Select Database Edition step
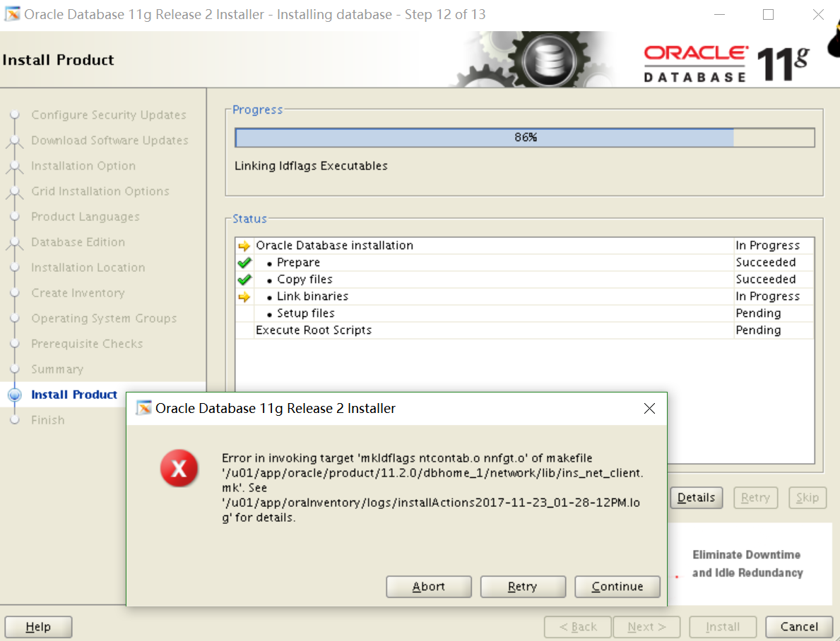Viewport: 840px width, 641px height. 78,242
